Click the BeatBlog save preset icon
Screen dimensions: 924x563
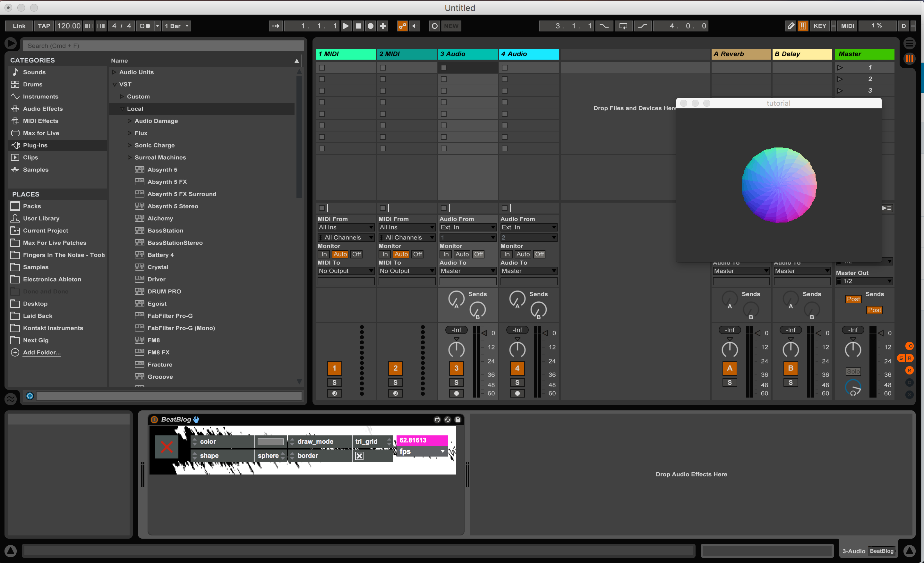click(x=458, y=419)
